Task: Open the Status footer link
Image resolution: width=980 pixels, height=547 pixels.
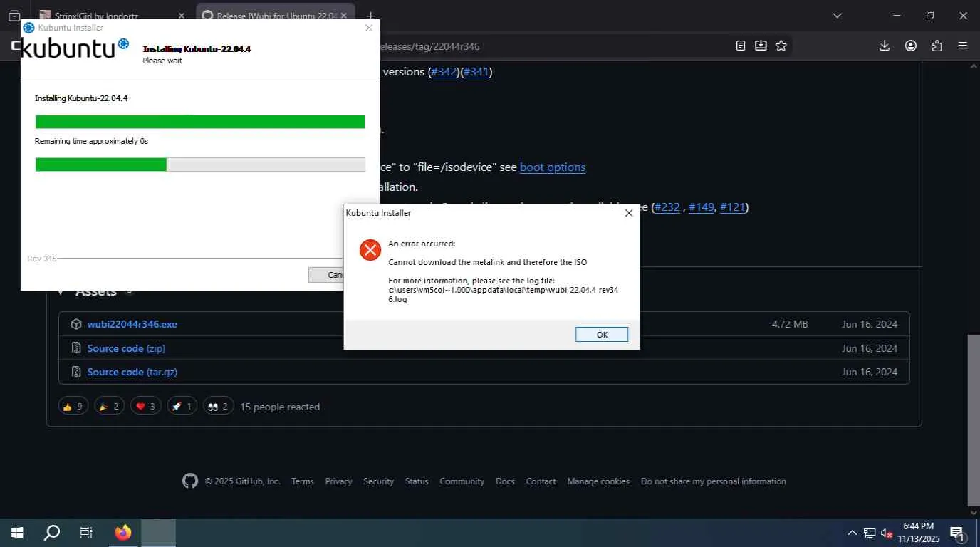Action: [x=417, y=481]
